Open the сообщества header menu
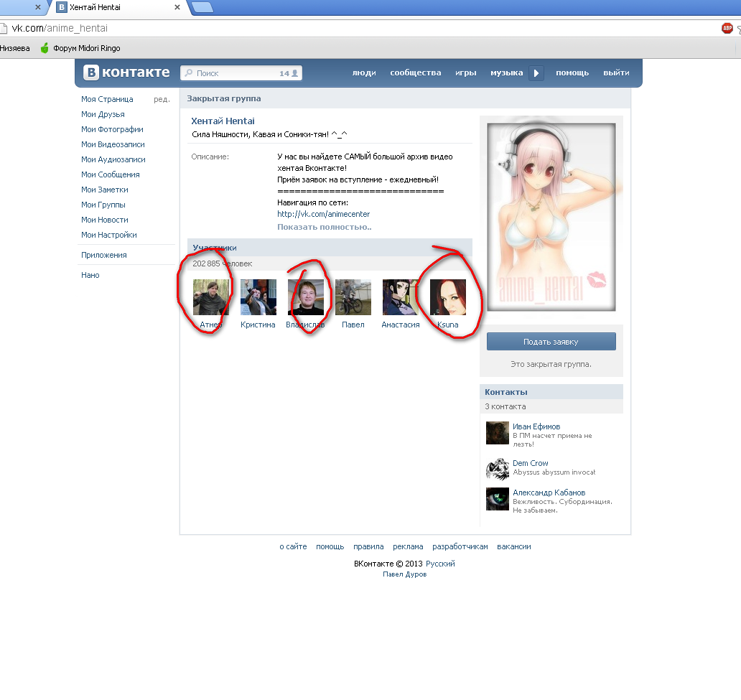This screenshot has height=700, width=741. [416, 73]
